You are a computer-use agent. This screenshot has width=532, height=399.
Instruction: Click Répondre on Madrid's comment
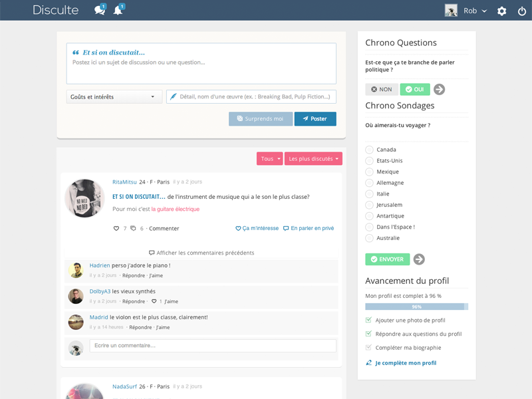140,327
